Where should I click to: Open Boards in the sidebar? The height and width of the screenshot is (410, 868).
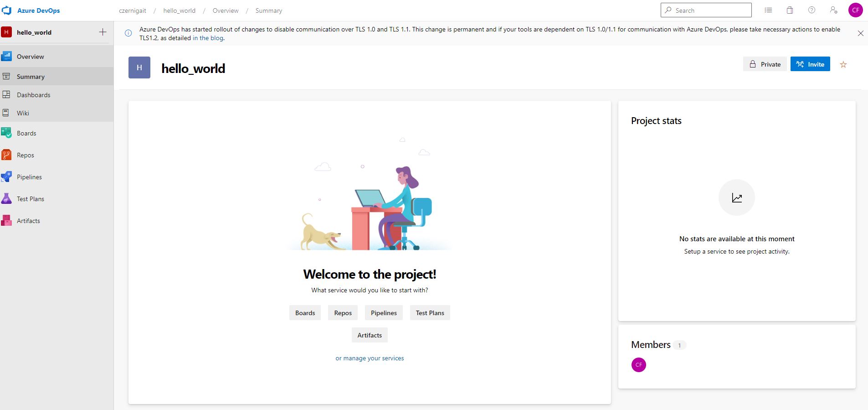56,133
